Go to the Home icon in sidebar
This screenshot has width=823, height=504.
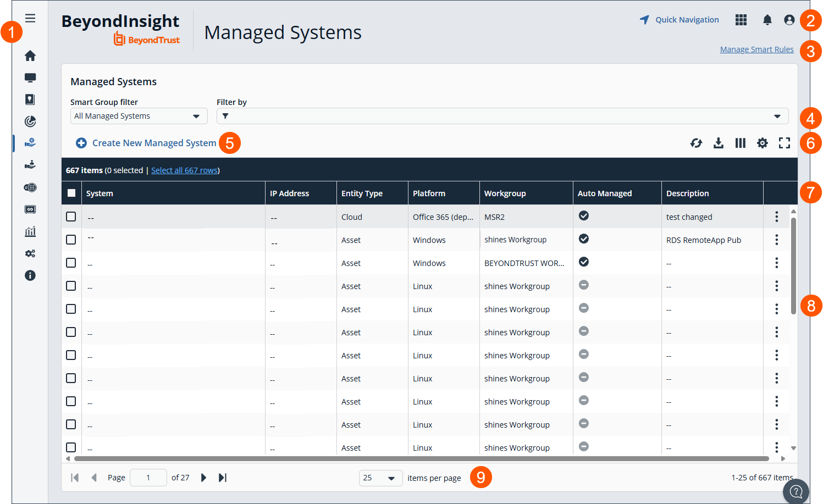coord(30,56)
